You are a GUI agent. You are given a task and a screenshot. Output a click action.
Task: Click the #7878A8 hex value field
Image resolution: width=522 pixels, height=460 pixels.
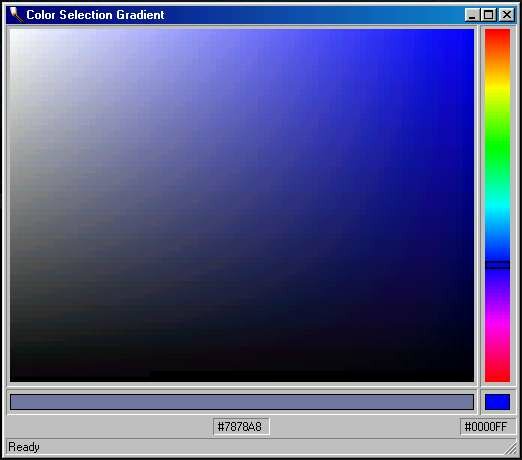(241, 427)
